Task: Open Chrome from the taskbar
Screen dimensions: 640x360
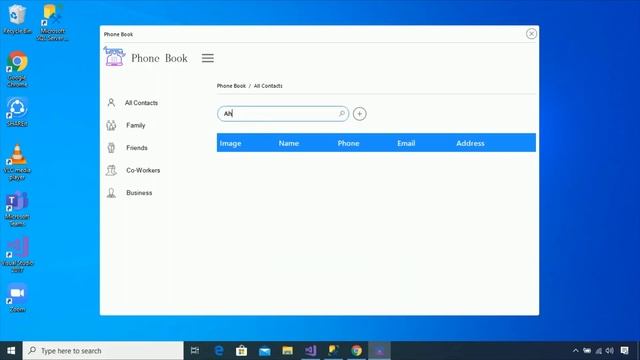Action: coord(356,351)
